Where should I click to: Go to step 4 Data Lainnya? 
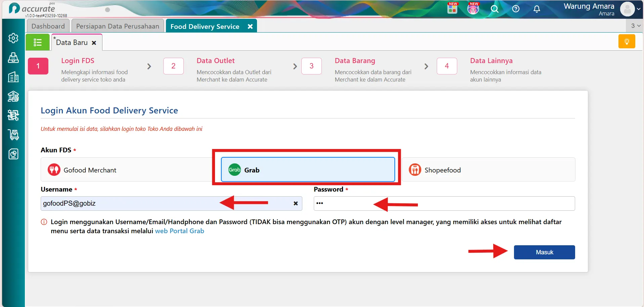(x=447, y=66)
